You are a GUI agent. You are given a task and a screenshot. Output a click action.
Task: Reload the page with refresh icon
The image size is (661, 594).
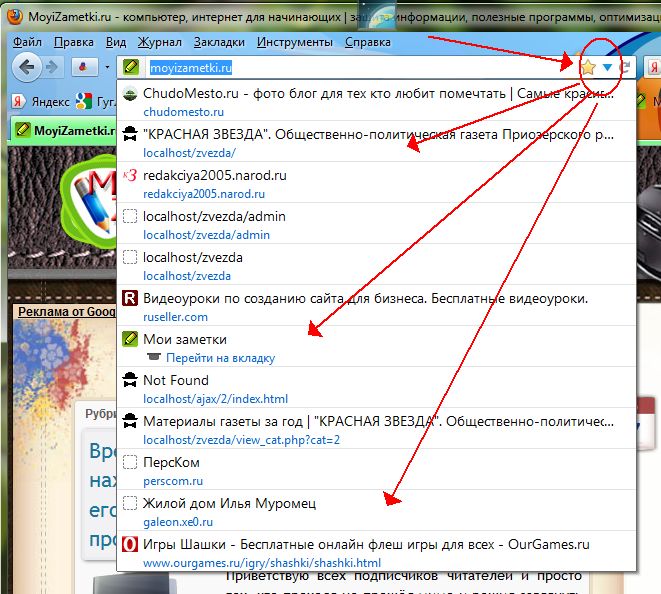click(625, 67)
